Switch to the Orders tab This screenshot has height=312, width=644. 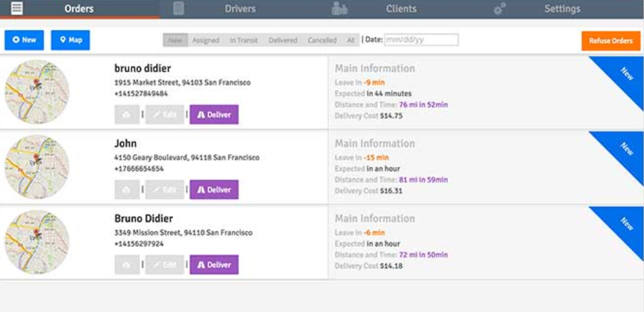(79, 9)
